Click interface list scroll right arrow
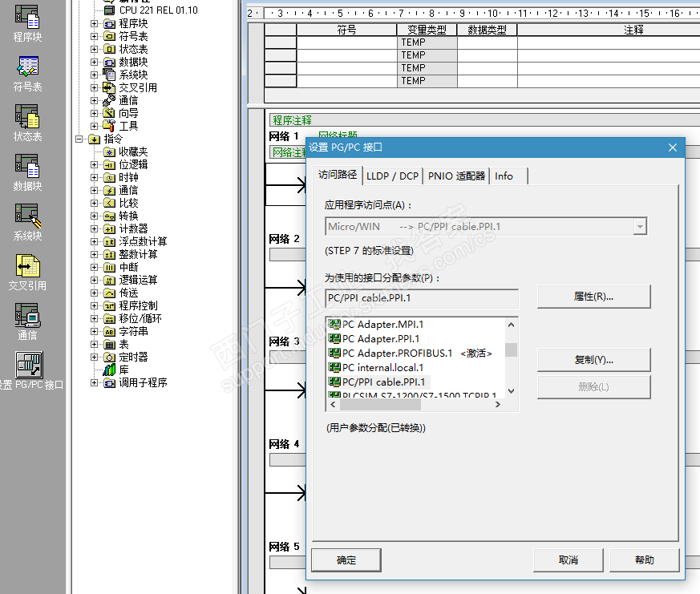The width and height of the screenshot is (700, 594). 498,404
